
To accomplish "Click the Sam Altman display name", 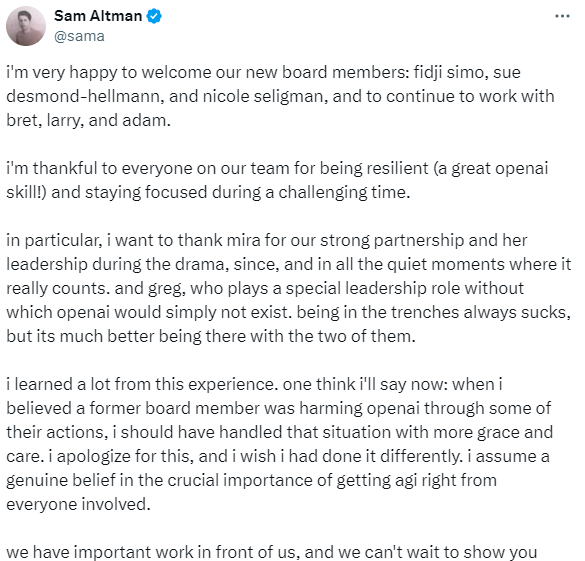I will [98, 16].
